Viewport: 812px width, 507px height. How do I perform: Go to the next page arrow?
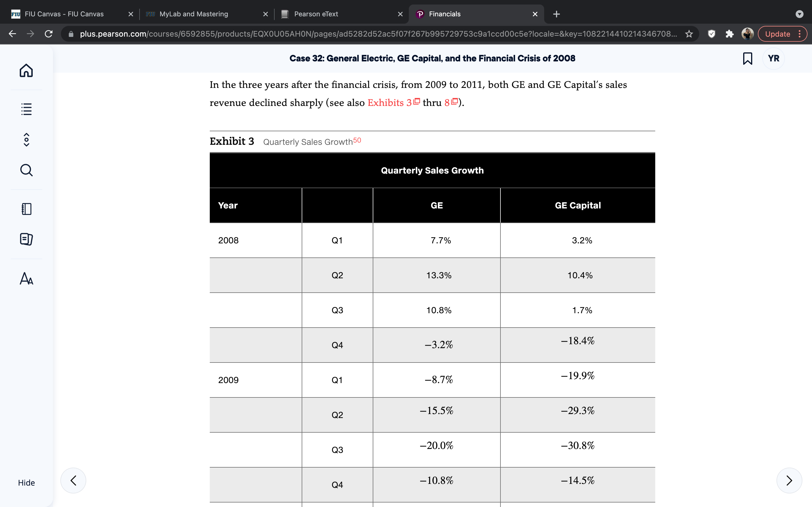click(x=789, y=481)
